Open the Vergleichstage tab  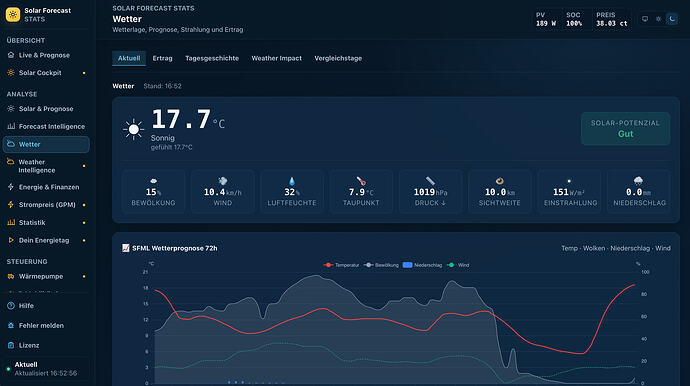click(338, 58)
